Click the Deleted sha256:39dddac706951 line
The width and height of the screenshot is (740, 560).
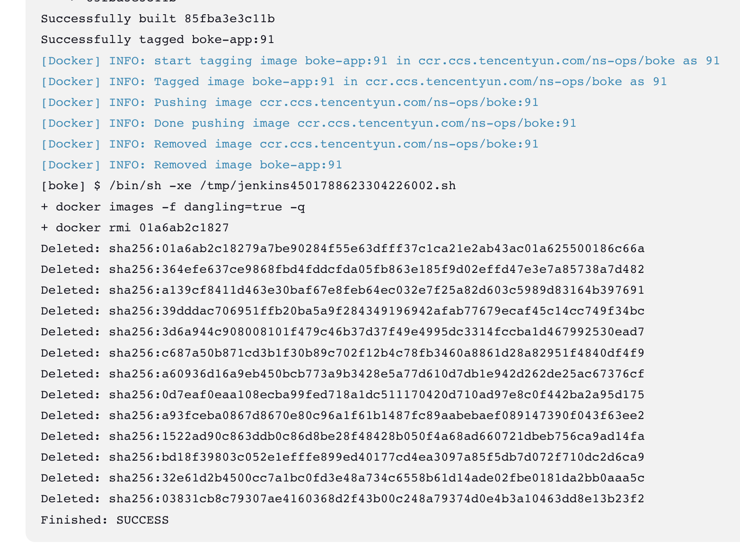pyautogui.click(x=343, y=311)
